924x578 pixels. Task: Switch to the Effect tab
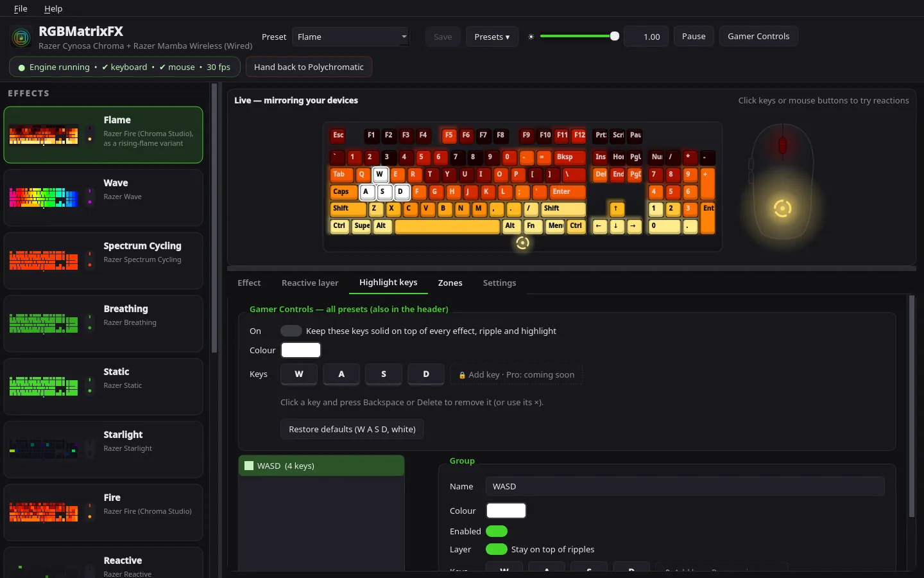(249, 283)
